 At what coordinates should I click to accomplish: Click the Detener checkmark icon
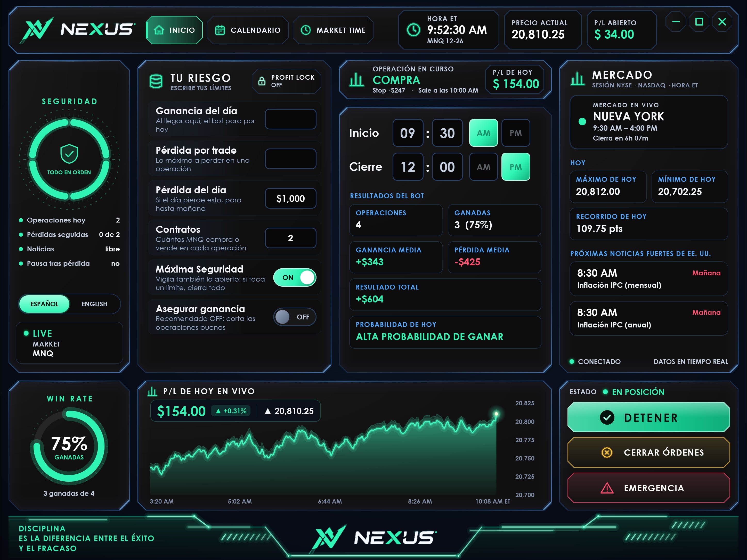pyautogui.click(x=607, y=418)
